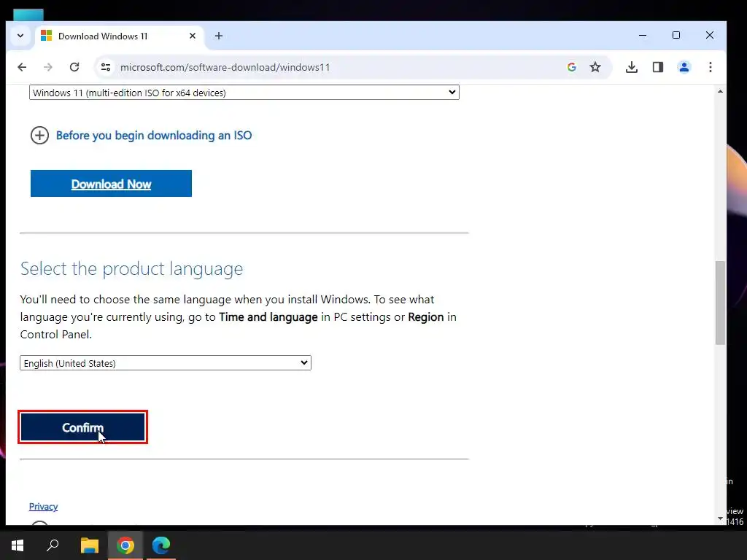Bookmark this page with the star icon

click(595, 67)
